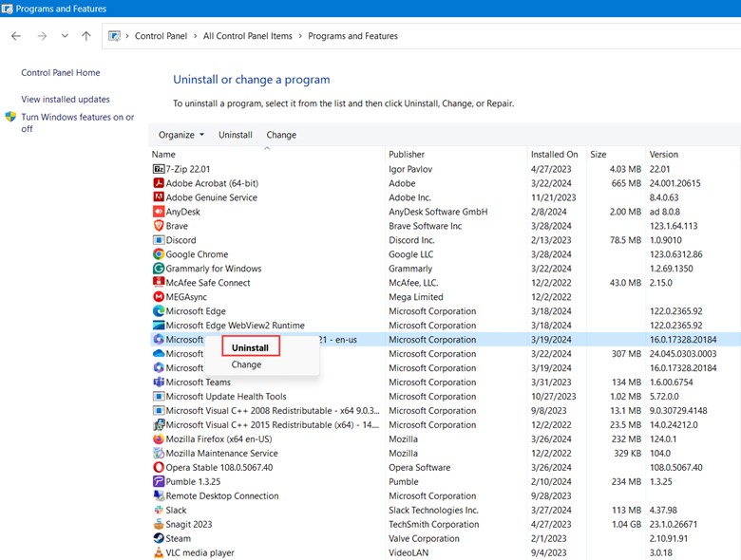Open View installed updates link
Viewport: 741px width, 560px height.
[66, 99]
